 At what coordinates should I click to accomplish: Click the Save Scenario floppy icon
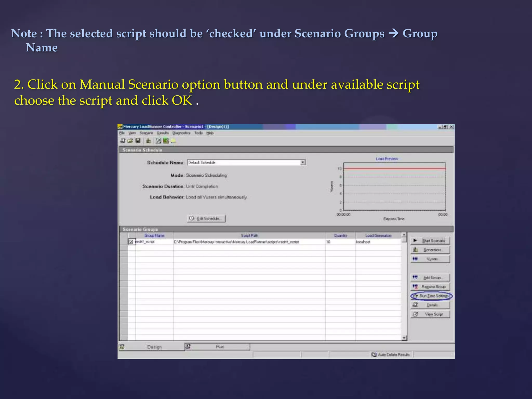pyautogui.click(x=138, y=141)
